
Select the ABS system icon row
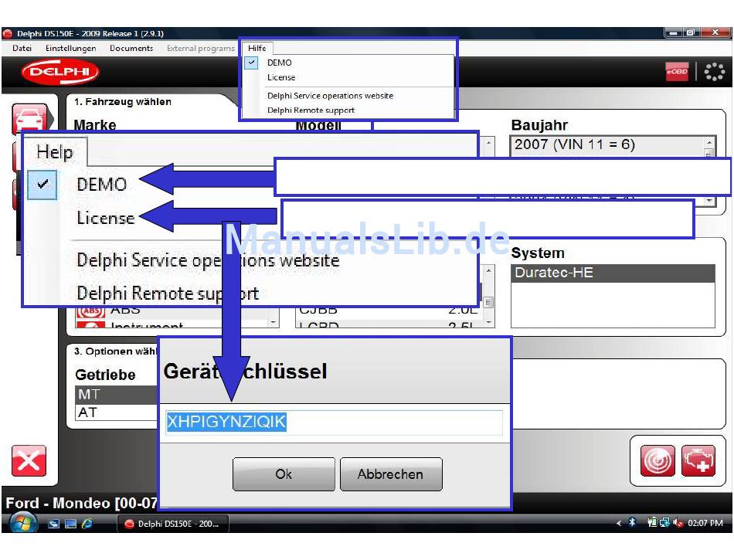pyautogui.click(x=173, y=311)
